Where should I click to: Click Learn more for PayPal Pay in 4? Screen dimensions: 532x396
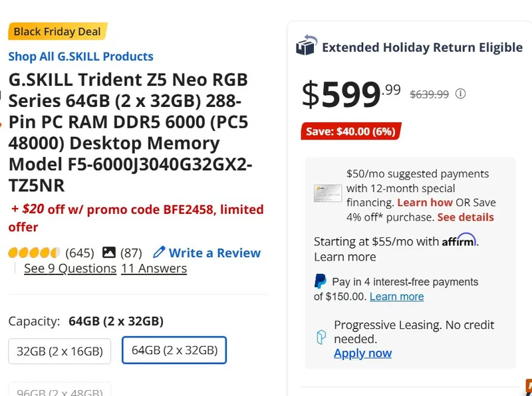click(396, 296)
